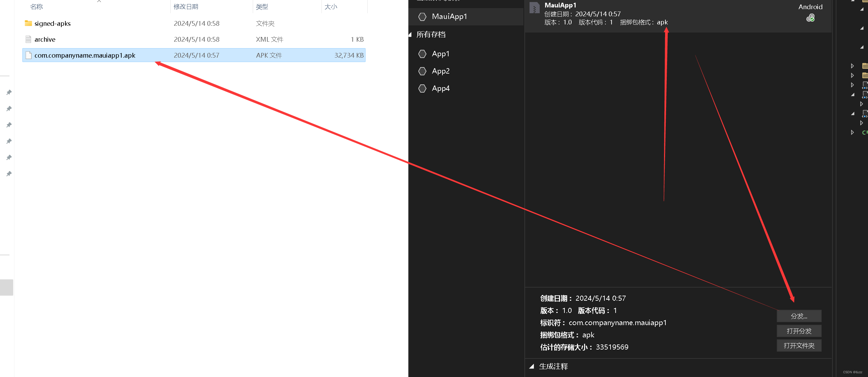Click the 估计的存储大小 33519569 value
The image size is (868, 377).
[612, 347]
